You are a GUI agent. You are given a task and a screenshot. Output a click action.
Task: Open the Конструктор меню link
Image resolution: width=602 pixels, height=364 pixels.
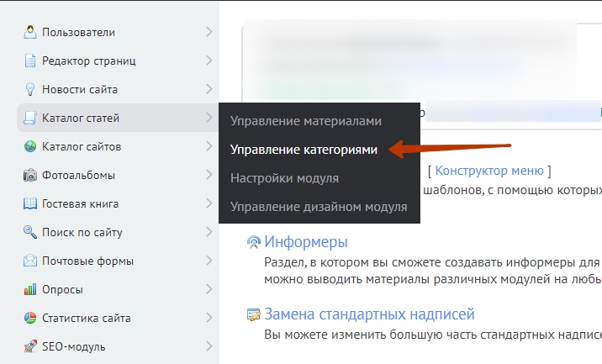tap(489, 171)
